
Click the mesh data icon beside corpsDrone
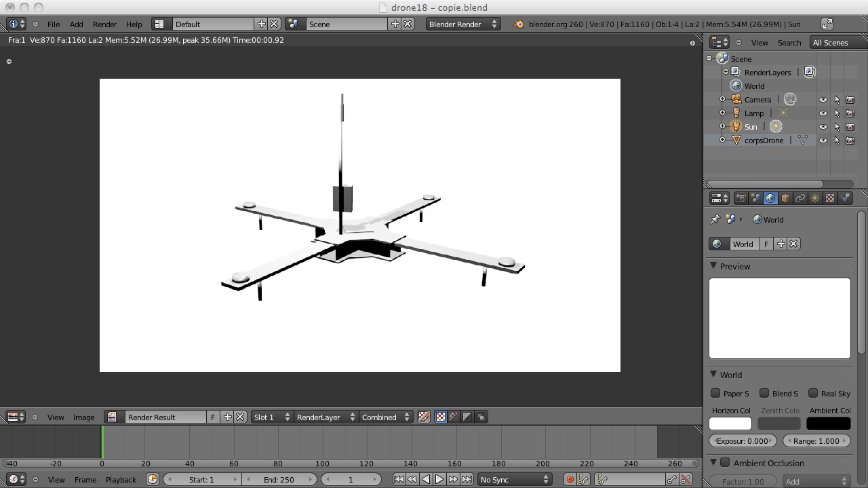coord(803,140)
